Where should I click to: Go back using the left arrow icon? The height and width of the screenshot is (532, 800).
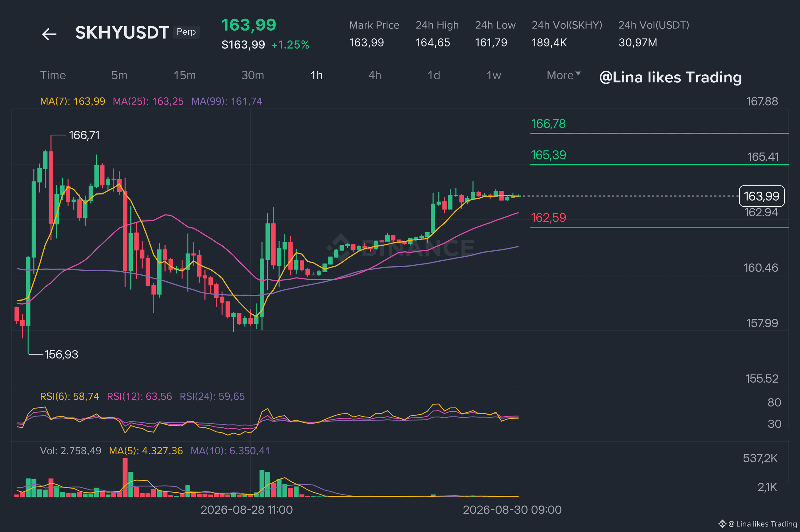point(49,34)
